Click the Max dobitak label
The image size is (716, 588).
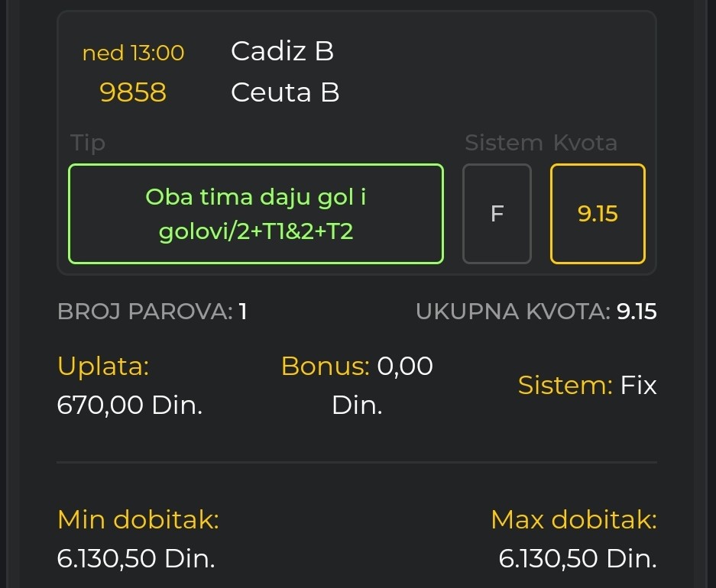(x=573, y=520)
